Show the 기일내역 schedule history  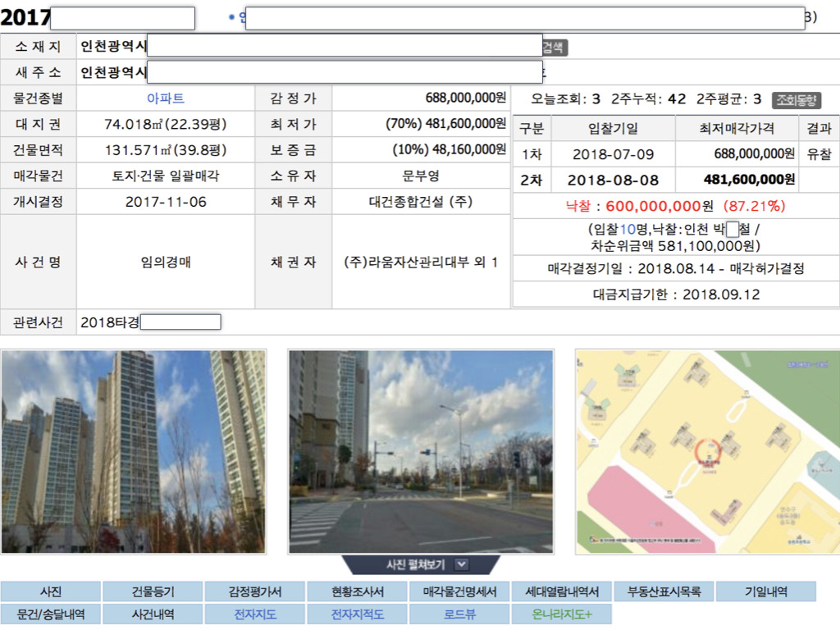(766, 591)
